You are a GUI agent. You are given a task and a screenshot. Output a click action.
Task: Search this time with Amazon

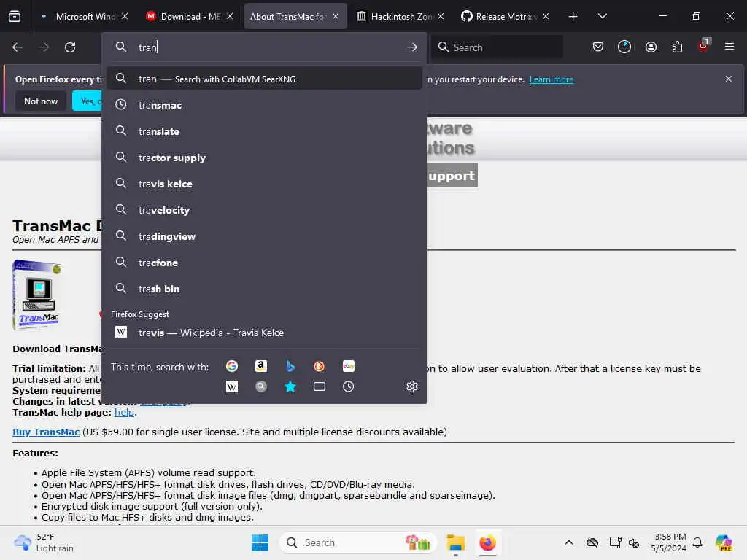(x=260, y=366)
